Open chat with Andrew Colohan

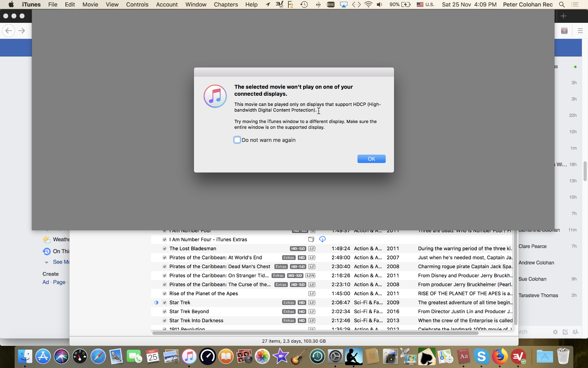536,263
